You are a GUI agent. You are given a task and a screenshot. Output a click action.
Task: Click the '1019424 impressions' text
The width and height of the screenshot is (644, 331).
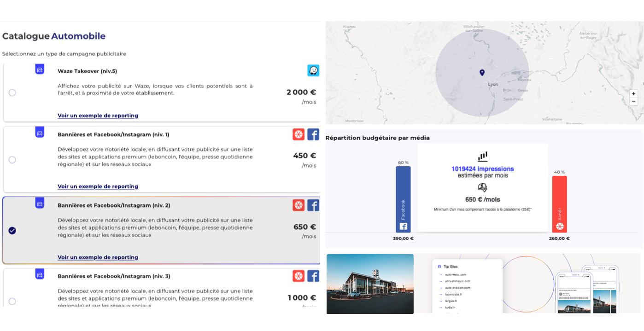(483, 169)
